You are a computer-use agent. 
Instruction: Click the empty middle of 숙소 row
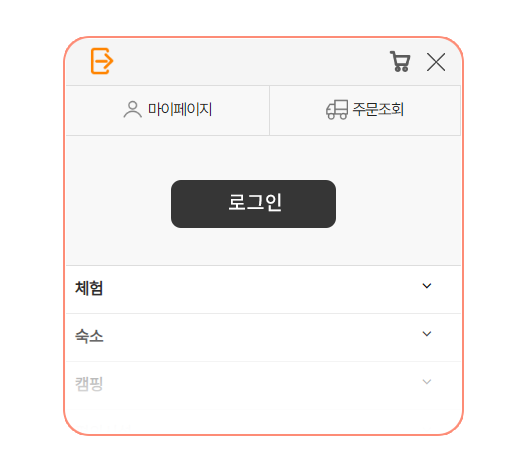(263, 338)
